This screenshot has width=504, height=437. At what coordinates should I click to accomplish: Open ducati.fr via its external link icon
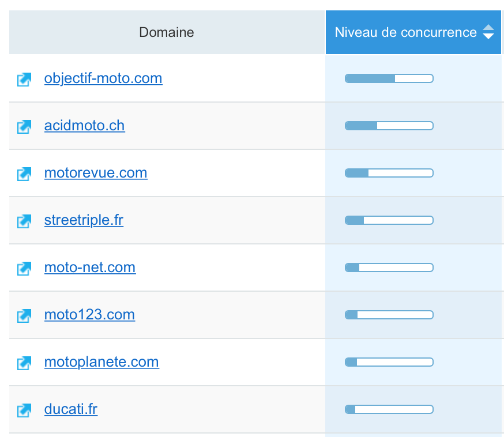click(24, 410)
